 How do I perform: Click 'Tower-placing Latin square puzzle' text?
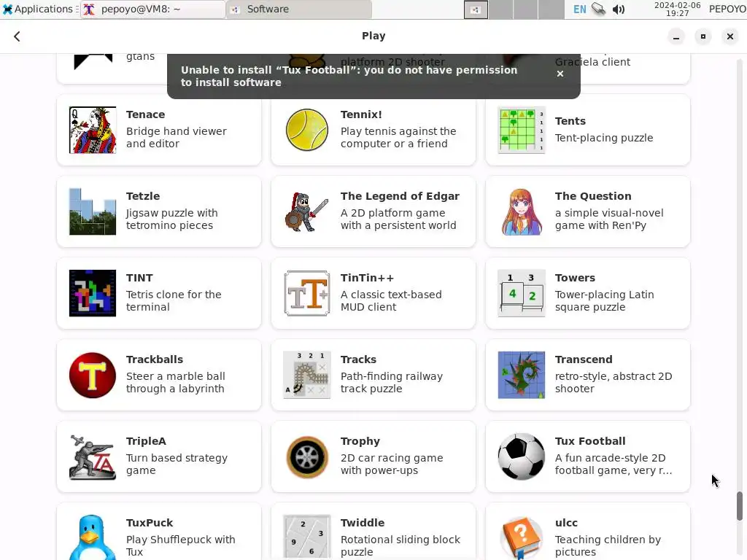(x=604, y=300)
